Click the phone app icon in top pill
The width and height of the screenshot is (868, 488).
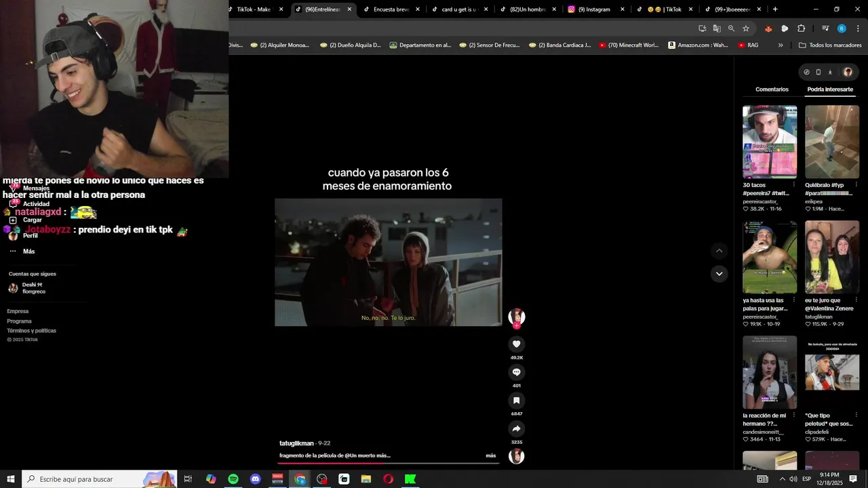coord(818,72)
